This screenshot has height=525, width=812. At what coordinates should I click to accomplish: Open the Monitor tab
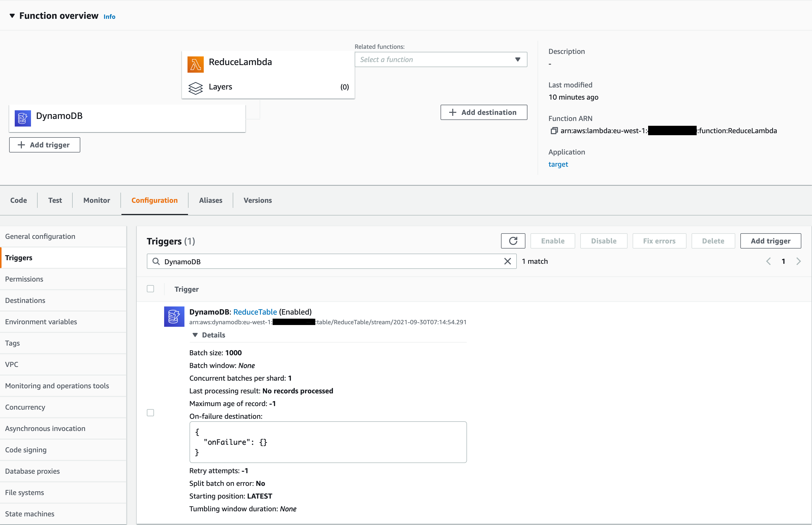click(x=97, y=200)
